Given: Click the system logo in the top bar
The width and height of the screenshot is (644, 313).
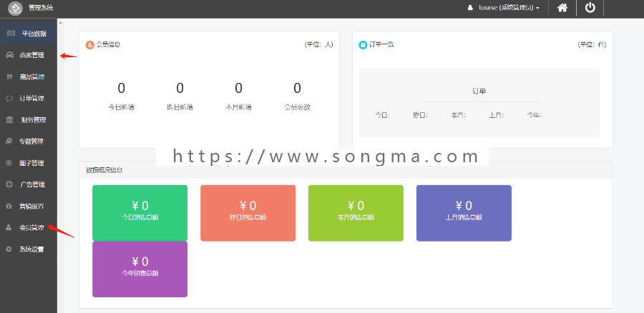Looking at the screenshot, I should [15, 8].
